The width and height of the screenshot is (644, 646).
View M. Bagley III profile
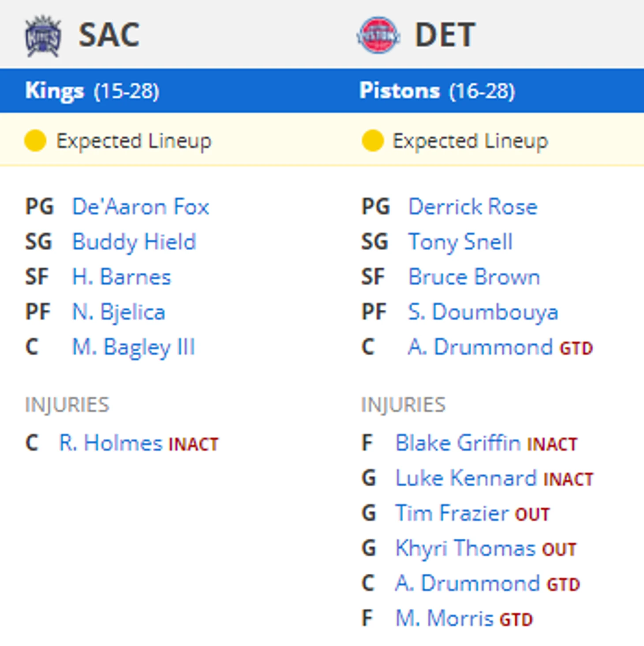point(134,347)
